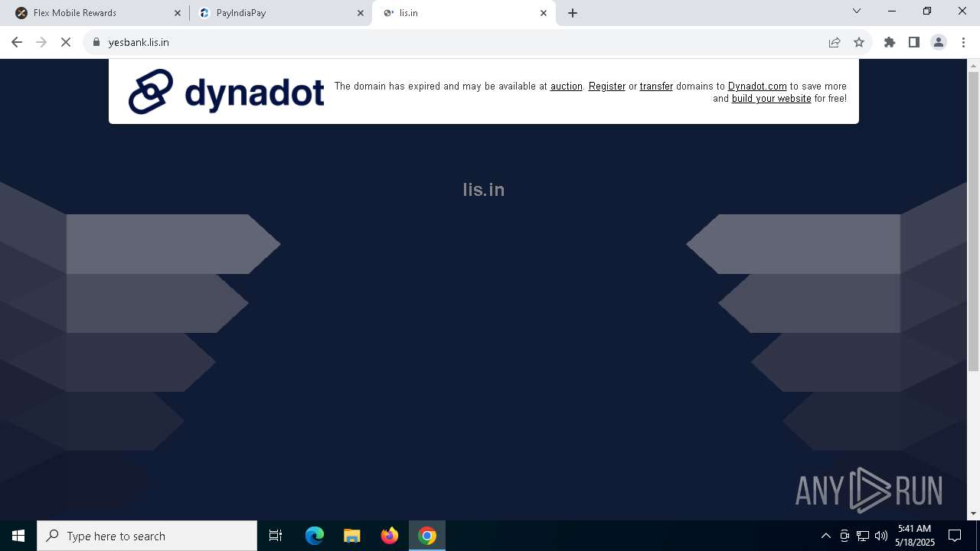This screenshot has height=551, width=980.
Task: Share this page icon
Action: point(835,42)
